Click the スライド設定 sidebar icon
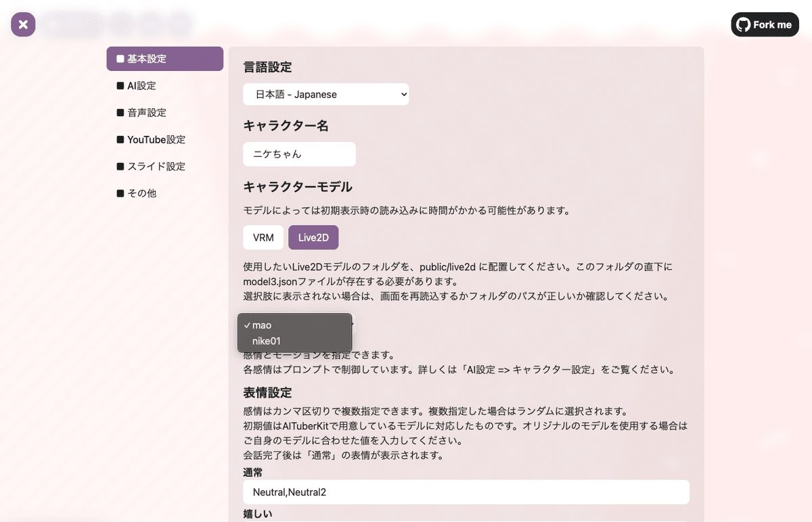Screen dimensions: 812x522 [x=119, y=166]
